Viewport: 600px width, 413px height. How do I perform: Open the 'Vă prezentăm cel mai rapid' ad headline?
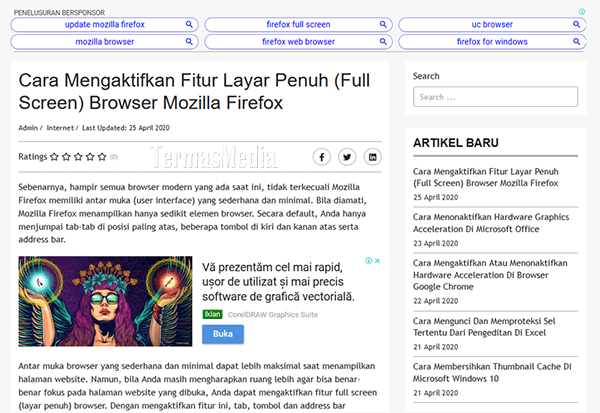coord(278,282)
